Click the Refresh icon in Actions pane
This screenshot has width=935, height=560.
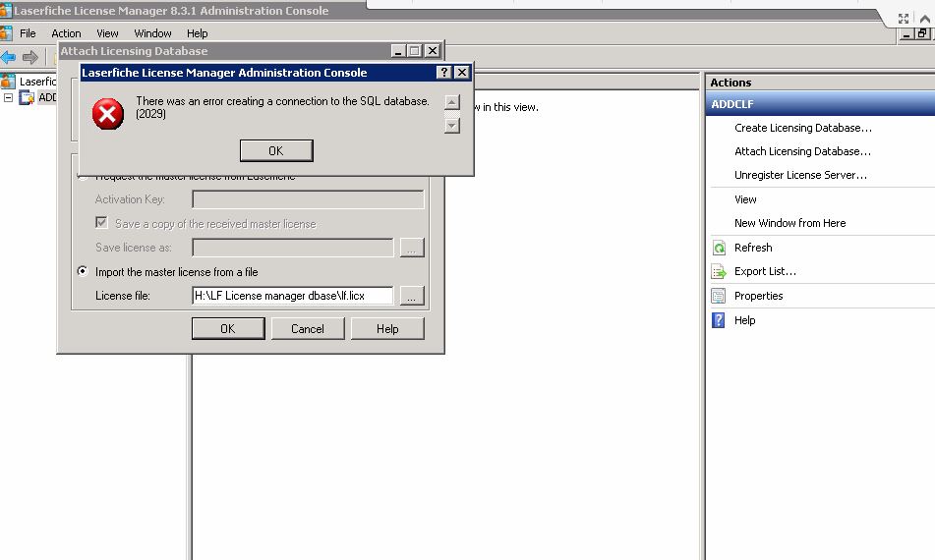point(719,248)
